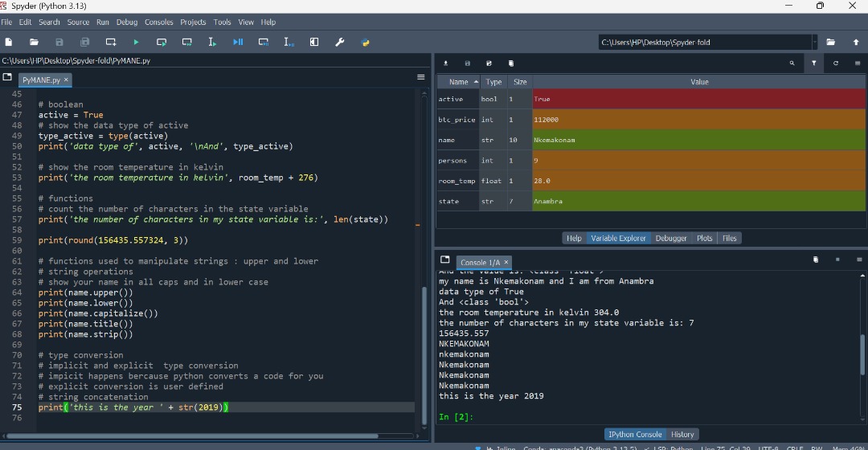Create a new cell with the toolbar icon
This screenshot has height=450, width=868.
(x=111, y=42)
